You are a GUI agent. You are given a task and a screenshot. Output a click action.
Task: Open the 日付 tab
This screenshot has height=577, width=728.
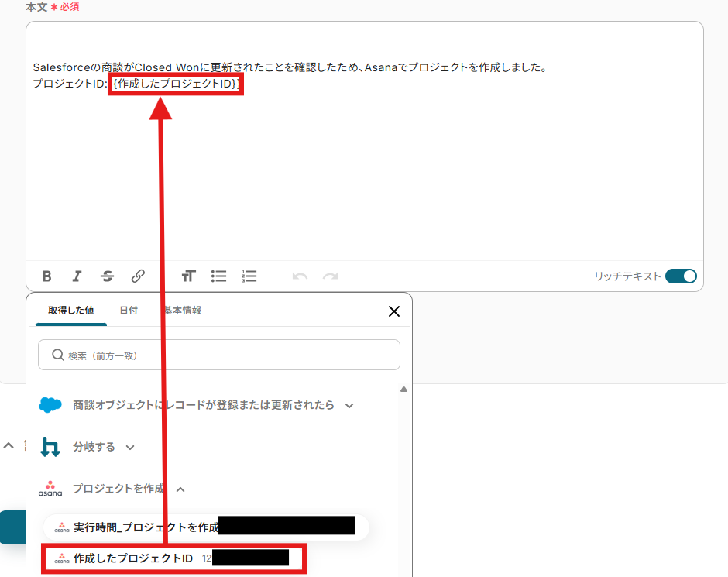click(129, 310)
